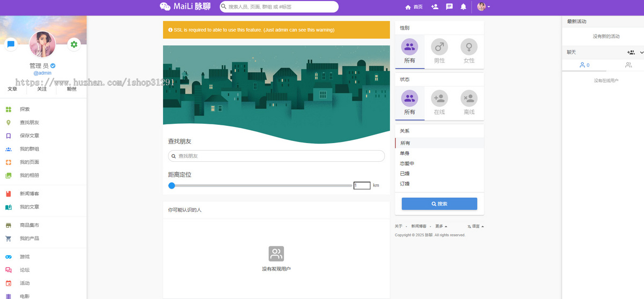This screenshot has width=644, height=299.
Task: Click the distance slider handle
Action: click(x=172, y=185)
